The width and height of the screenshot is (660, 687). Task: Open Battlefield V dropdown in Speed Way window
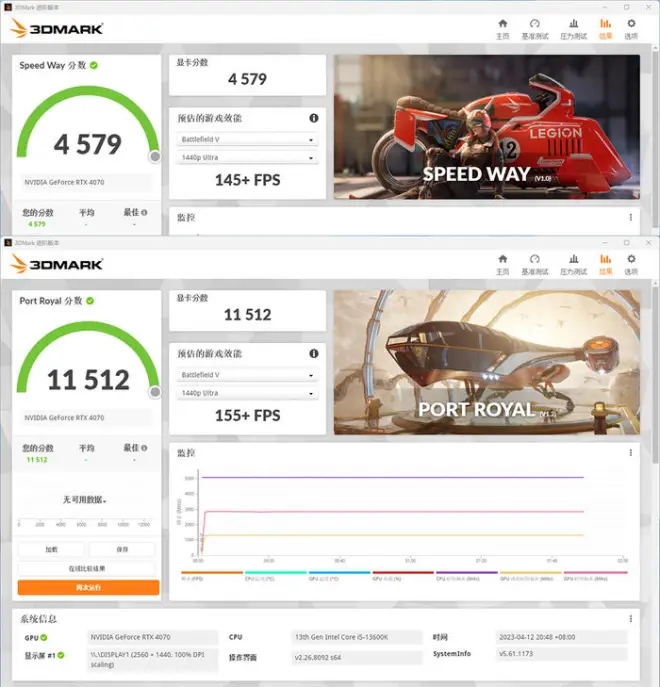pos(247,140)
